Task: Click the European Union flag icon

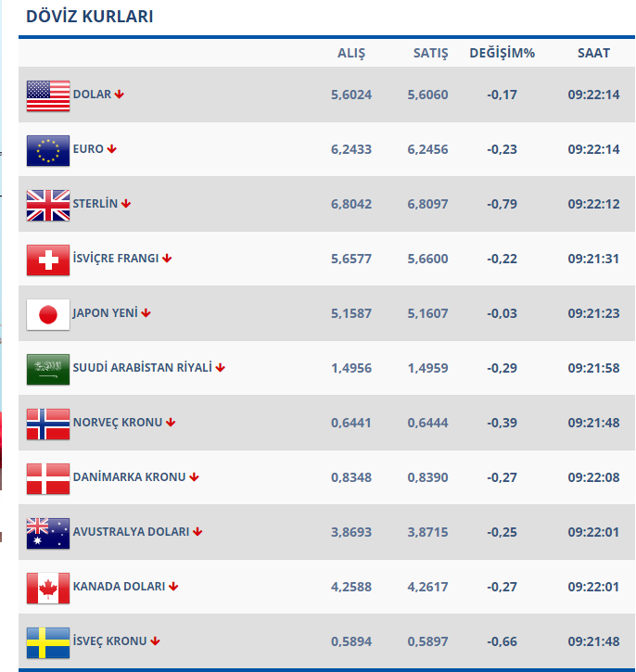Action: point(48,150)
